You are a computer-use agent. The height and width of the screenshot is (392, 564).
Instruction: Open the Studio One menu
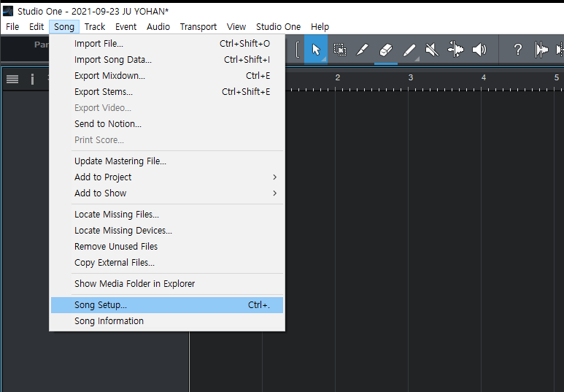pos(278,26)
